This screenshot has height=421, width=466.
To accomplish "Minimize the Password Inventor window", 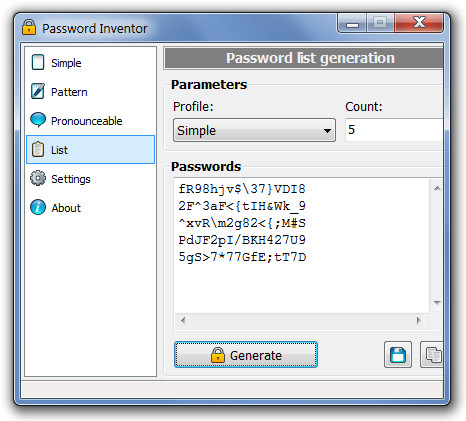I will pos(352,23).
